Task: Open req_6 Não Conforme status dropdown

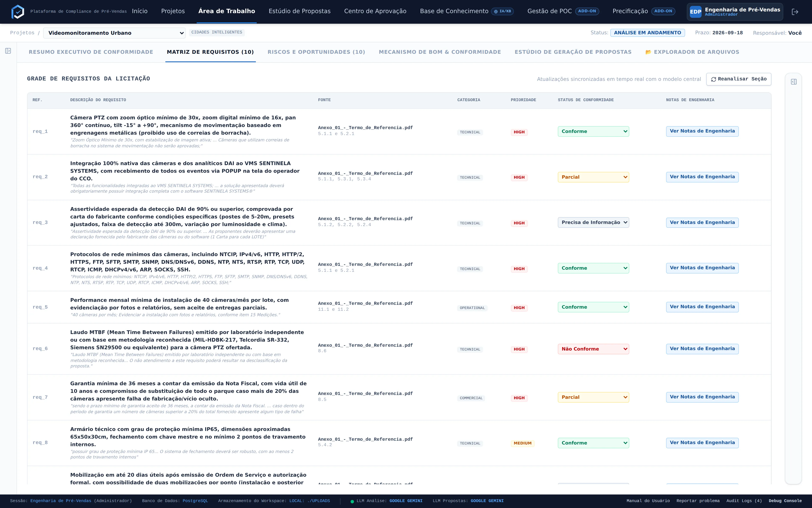Action: pyautogui.click(x=593, y=349)
